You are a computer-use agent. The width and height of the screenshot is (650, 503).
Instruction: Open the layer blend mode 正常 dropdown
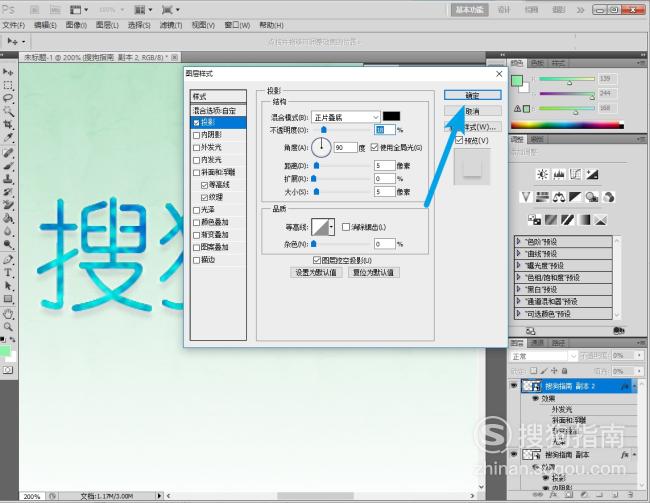coord(543,356)
